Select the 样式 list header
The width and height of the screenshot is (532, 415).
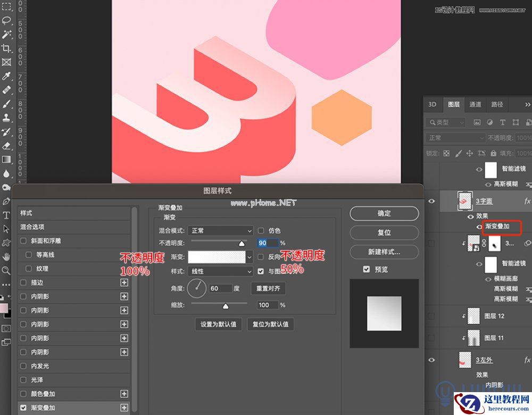74,213
